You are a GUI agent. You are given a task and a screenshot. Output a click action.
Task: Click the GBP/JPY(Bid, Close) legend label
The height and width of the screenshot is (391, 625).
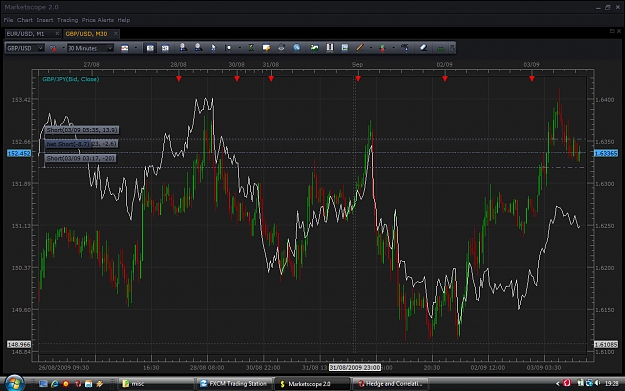[71, 79]
